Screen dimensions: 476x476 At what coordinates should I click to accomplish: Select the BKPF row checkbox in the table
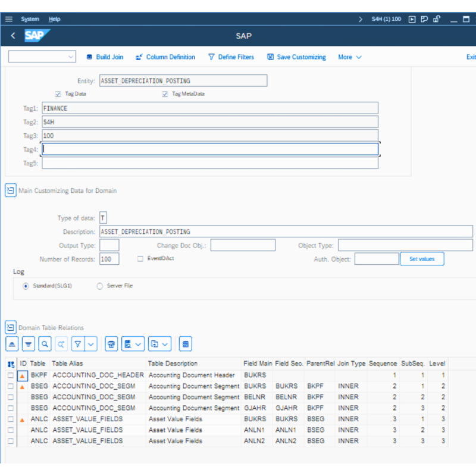[11, 375]
